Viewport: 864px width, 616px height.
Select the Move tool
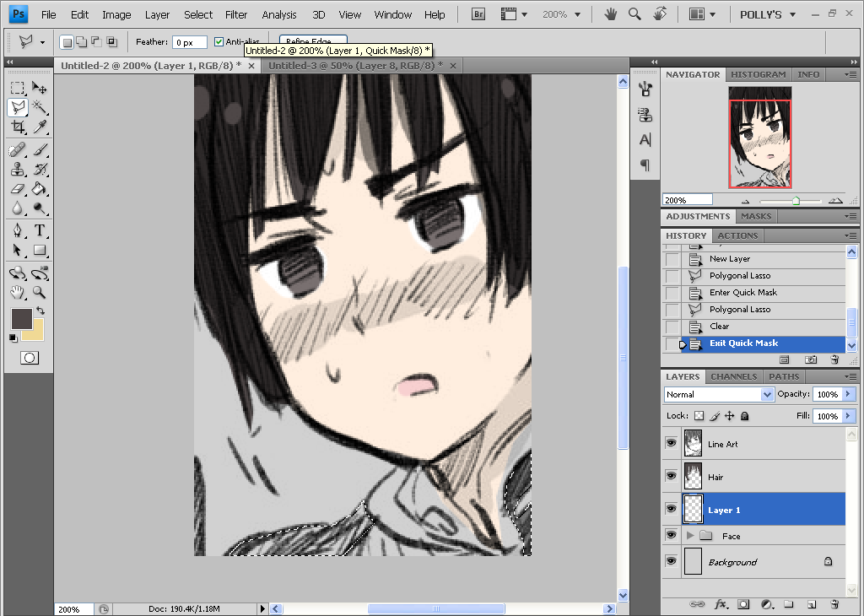pos(39,88)
